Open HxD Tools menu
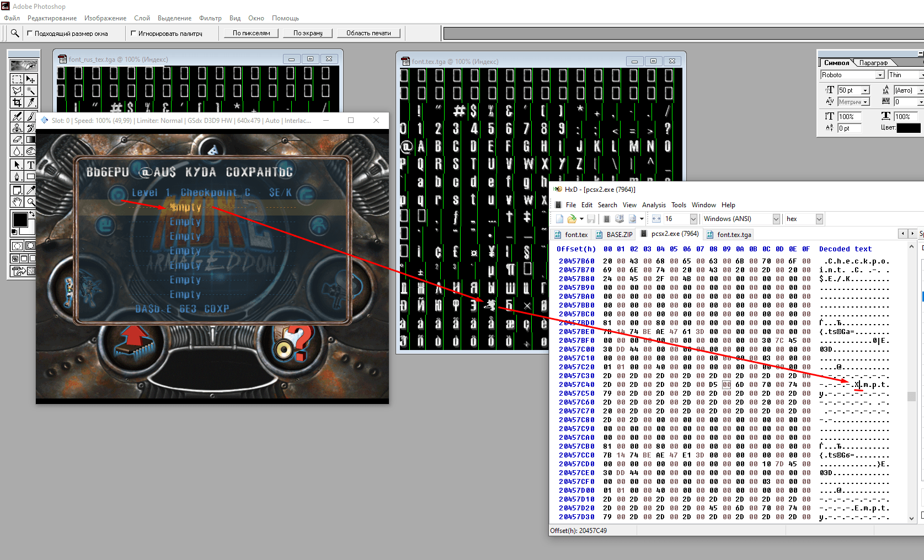Image resolution: width=924 pixels, height=560 pixels. tap(679, 205)
